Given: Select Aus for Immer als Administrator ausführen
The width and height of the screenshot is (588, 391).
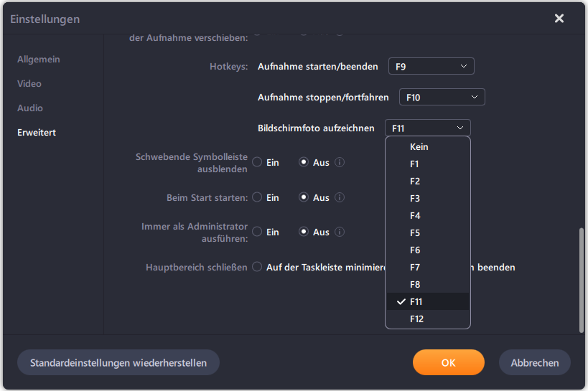Looking at the screenshot, I should point(304,232).
